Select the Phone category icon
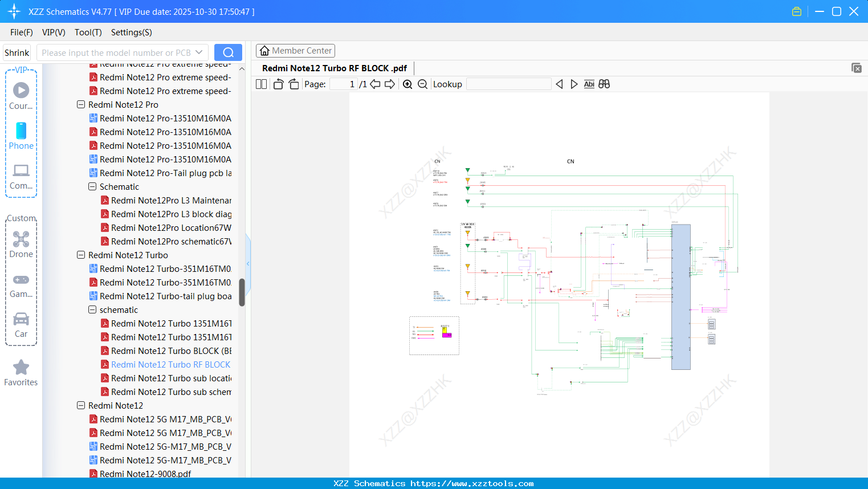 coord(21,131)
